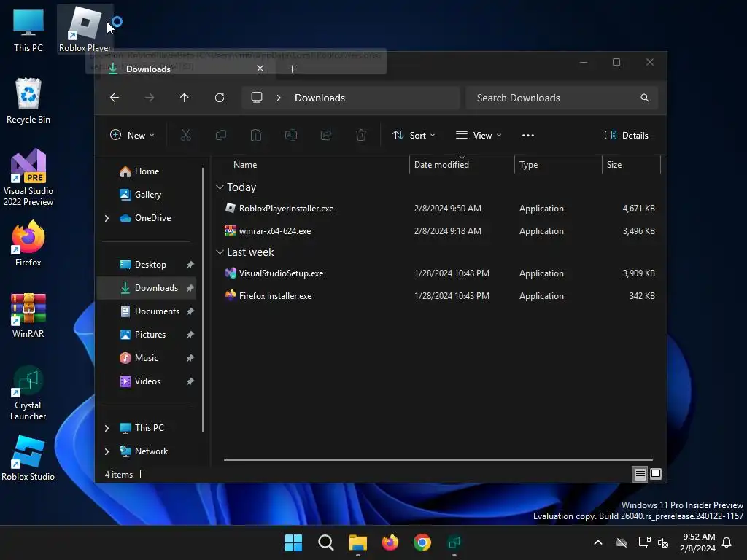Click the Rename toolbar icon
Image resolution: width=747 pixels, height=560 pixels.
click(x=291, y=135)
